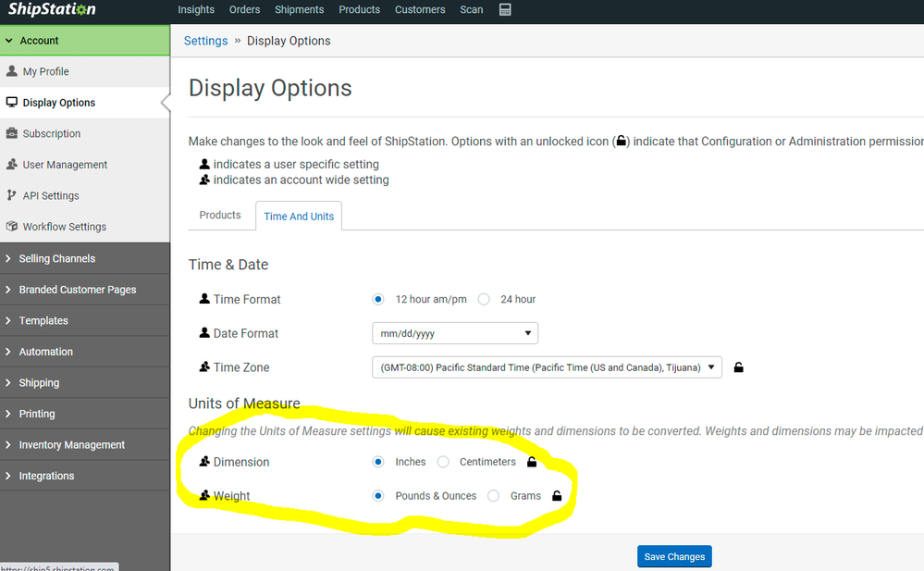Click the lock icon next to Grams
The width and height of the screenshot is (924, 571).
[557, 496]
